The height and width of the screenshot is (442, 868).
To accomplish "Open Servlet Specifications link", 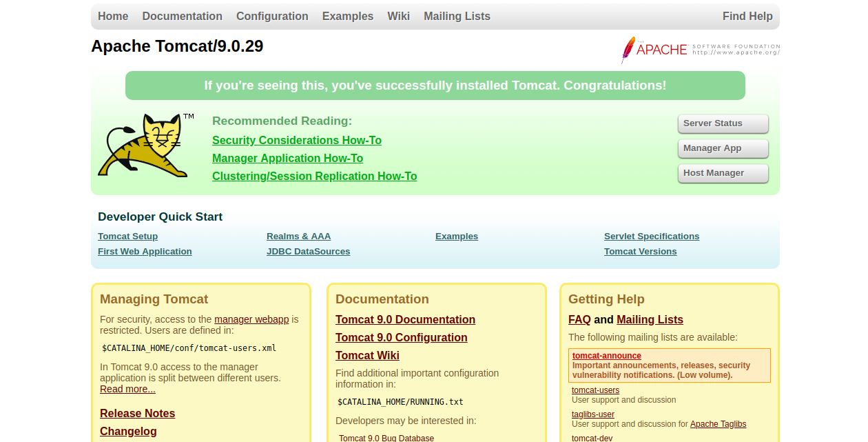I will 652,237.
